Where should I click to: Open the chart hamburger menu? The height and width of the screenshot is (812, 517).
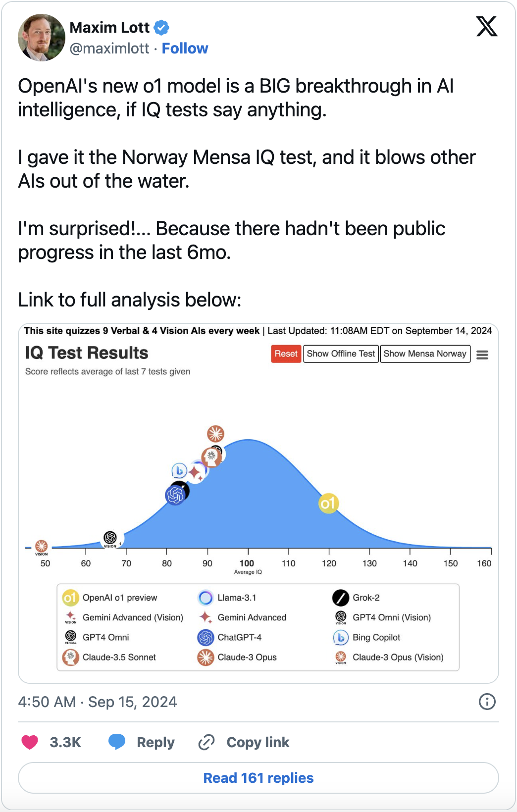[482, 355]
